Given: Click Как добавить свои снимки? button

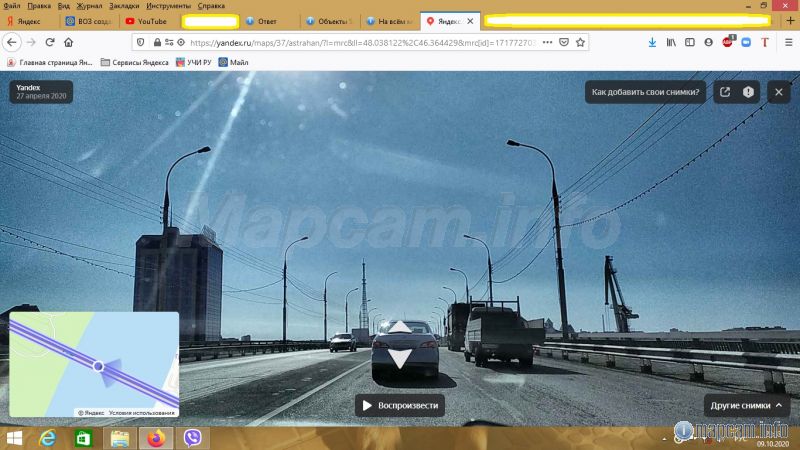Looking at the screenshot, I should [x=645, y=92].
